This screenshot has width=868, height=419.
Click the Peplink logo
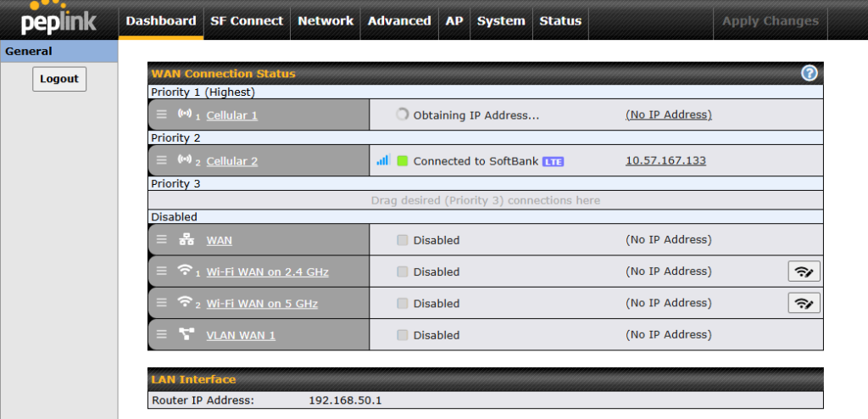pyautogui.click(x=58, y=19)
